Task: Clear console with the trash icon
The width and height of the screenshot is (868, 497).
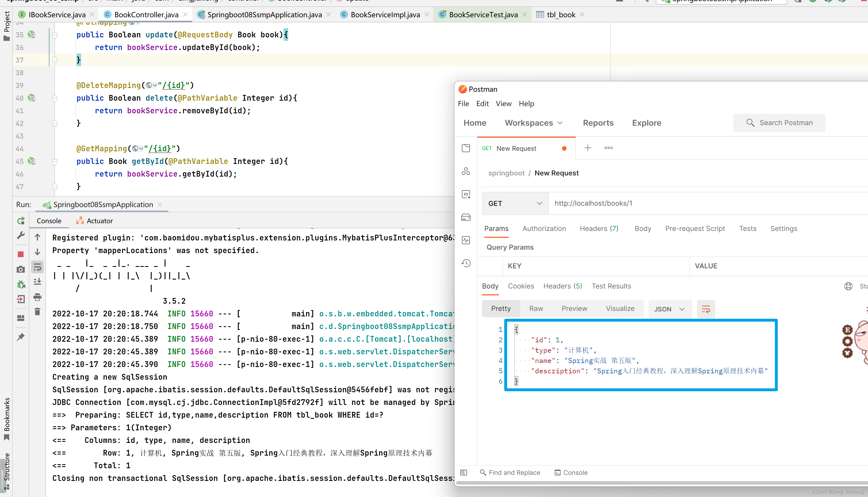Action: pyautogui.click(x=38, y=311)
